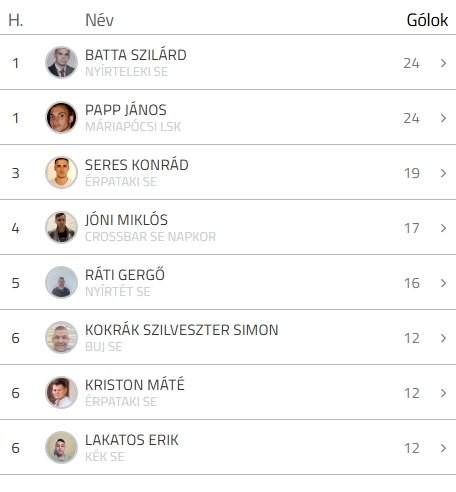
Task: Open Batta Szilárd's profile photo
Action: pos(61,62)
